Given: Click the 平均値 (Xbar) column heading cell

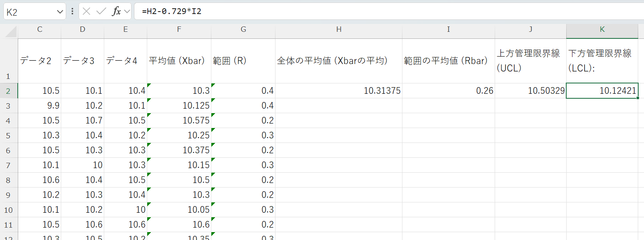Looking at the screenshot, I should [x=179, y=60].
